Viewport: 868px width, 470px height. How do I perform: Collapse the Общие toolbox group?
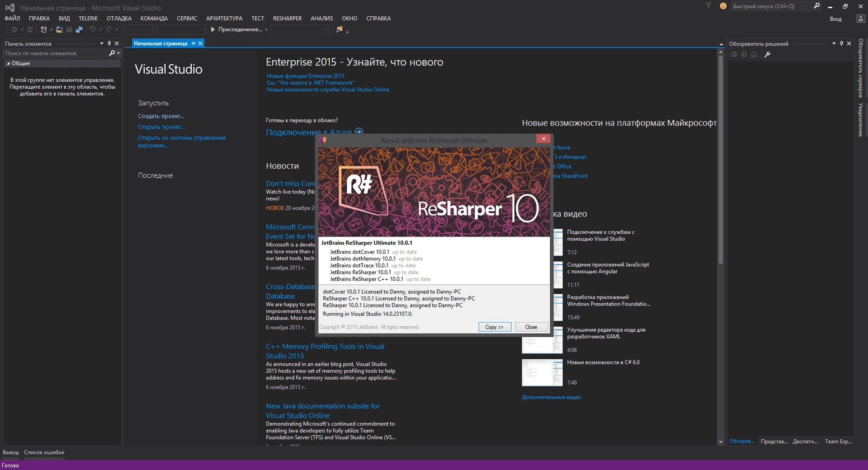[8, 63]
